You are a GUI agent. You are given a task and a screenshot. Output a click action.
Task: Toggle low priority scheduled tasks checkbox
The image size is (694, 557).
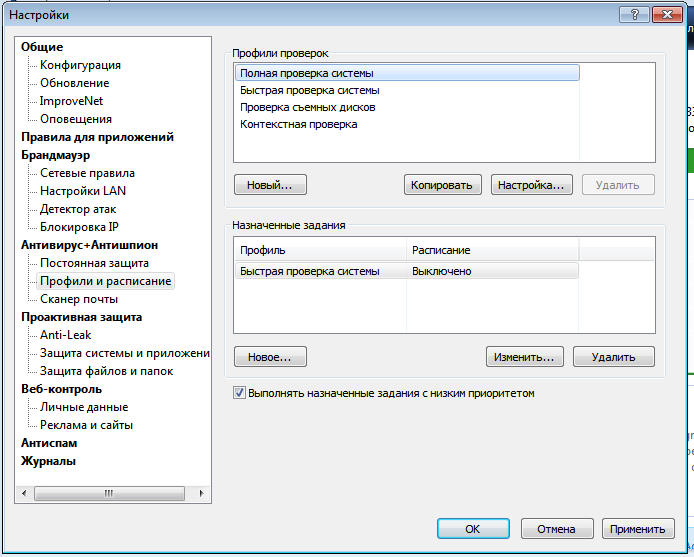pyautogui.click(x=239, y=393)
